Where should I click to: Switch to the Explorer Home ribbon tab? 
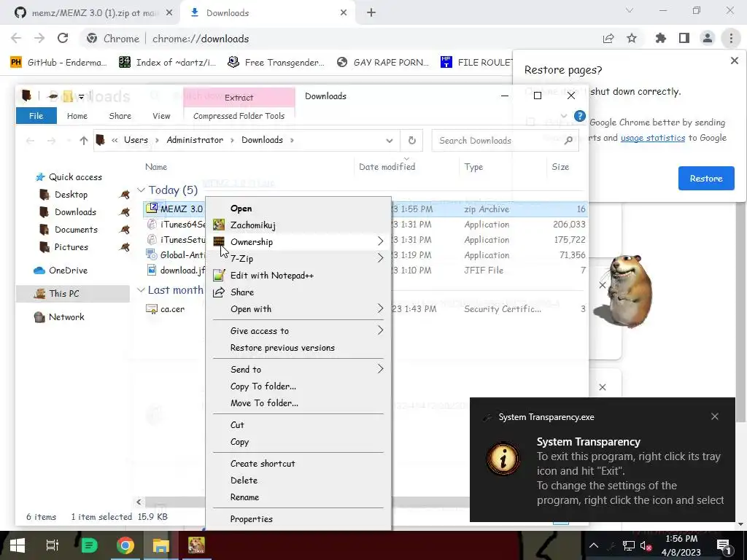point(77,116)
